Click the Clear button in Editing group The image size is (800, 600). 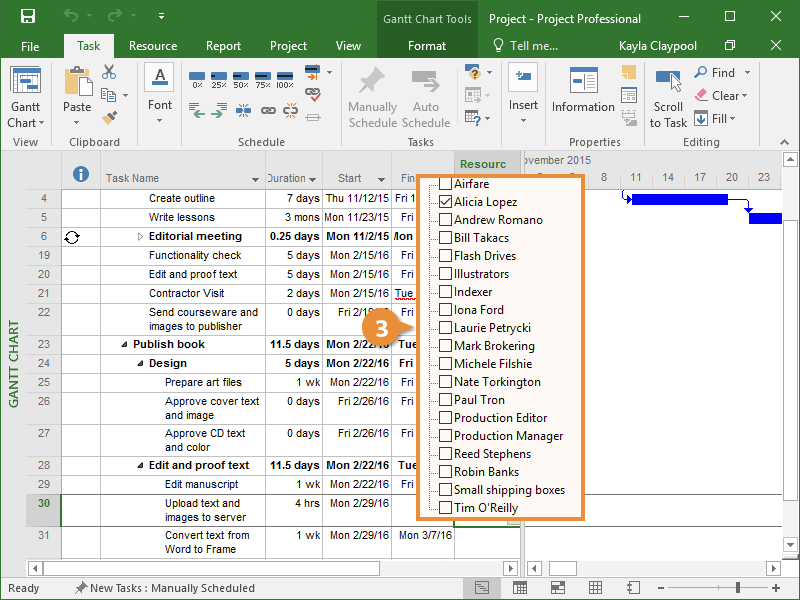[x=724, y=96]
